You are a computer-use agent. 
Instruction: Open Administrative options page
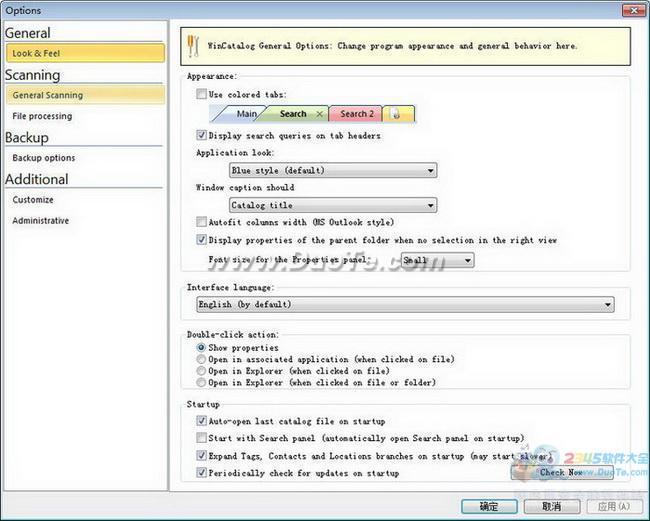click(x=85, y=221)
